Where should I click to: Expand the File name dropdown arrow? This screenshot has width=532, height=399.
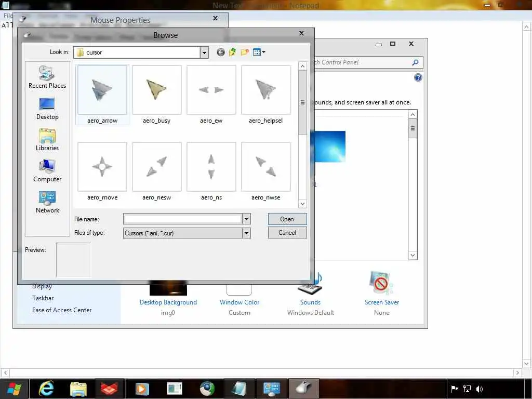pos(247,219)
